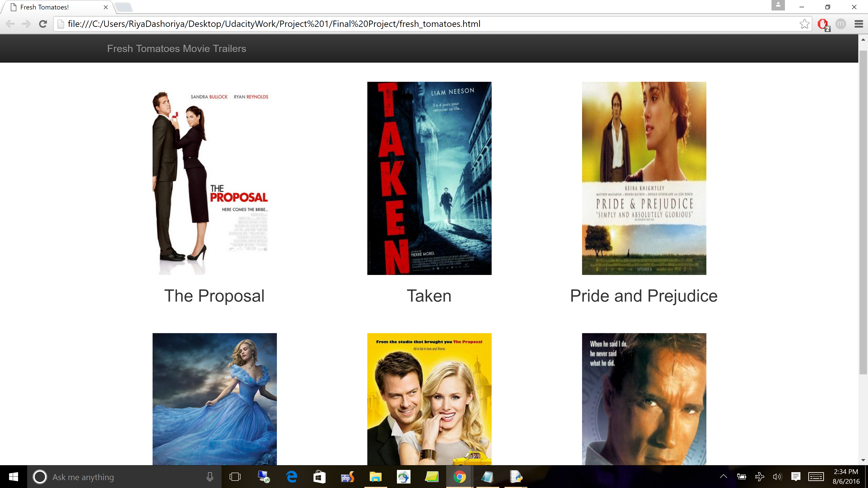Open the 'When he said I do' poster
The width and height of the screenshot is (868, 488).
pyautogui.click(x=644, y=399)
